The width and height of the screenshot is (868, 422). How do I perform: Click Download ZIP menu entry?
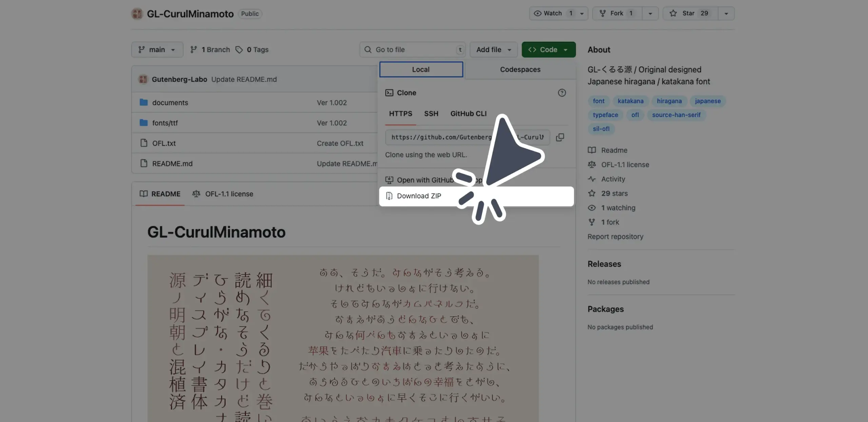[x=476, y=196]
